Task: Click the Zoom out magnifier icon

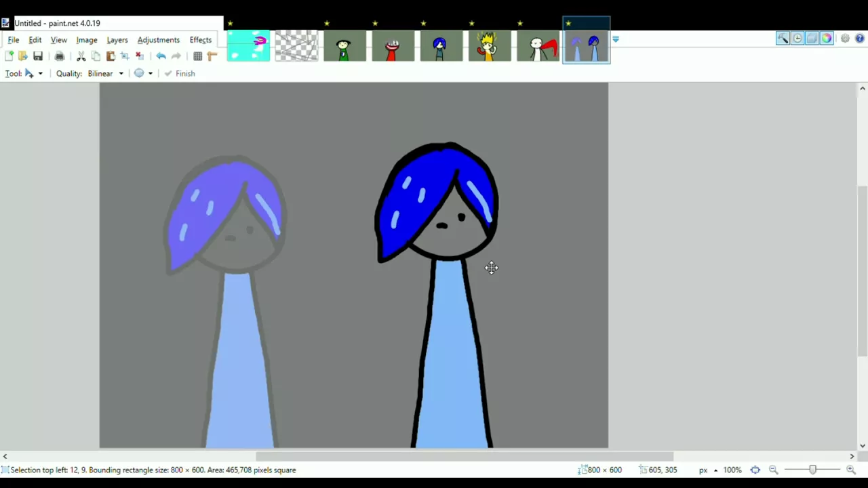Action: 773,470
